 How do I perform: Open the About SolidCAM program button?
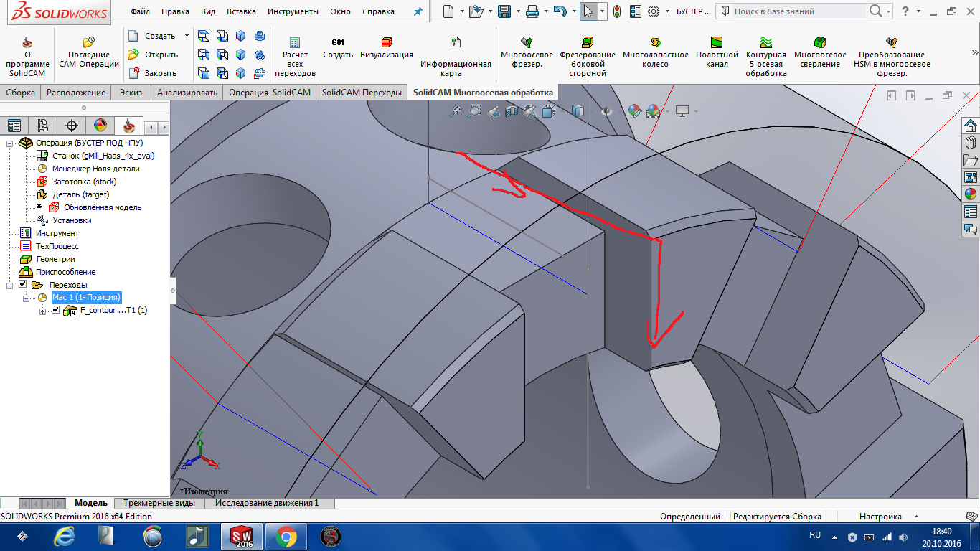[x=27, y=56]
